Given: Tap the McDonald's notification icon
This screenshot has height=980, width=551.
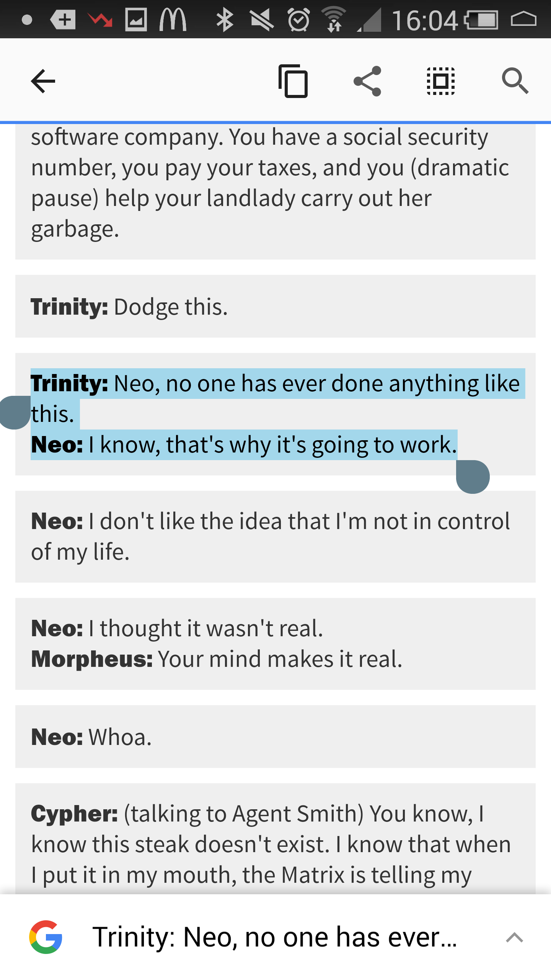Looking at the screenshot, I should (x=173, y=20).
